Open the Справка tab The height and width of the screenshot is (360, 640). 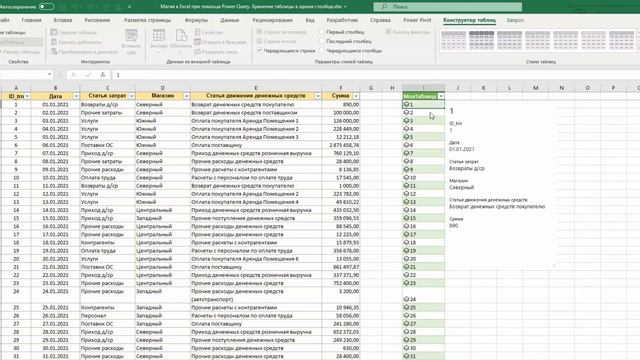380,20
